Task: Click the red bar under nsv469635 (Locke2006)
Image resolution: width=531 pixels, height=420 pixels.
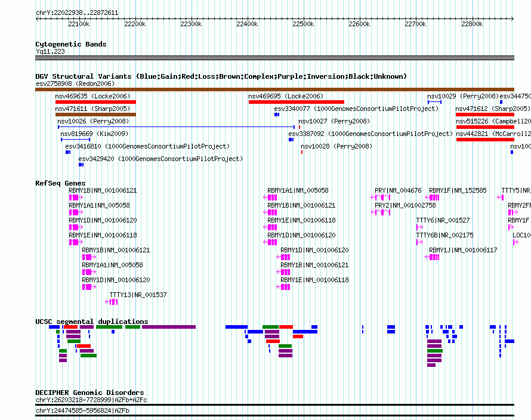Action: (x=95, y=102)
